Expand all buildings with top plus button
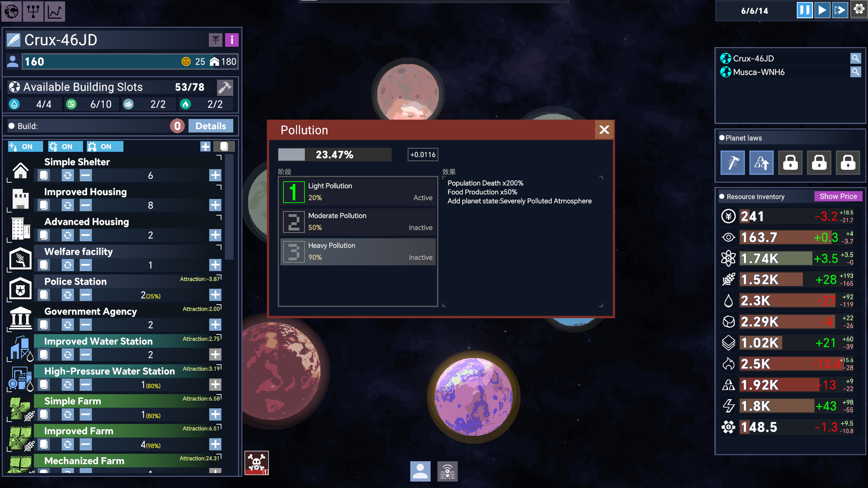This screenshot has height=488, width=868. coord(205,146)
